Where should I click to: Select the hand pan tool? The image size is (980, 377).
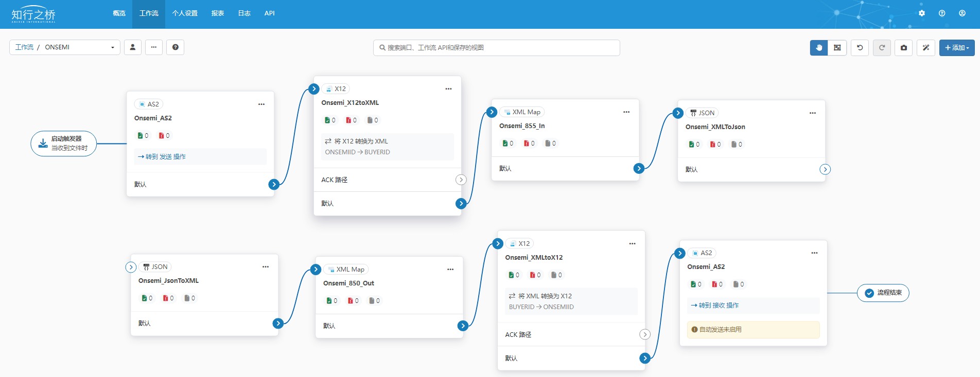pyautogui.click(x=818, y=48)
